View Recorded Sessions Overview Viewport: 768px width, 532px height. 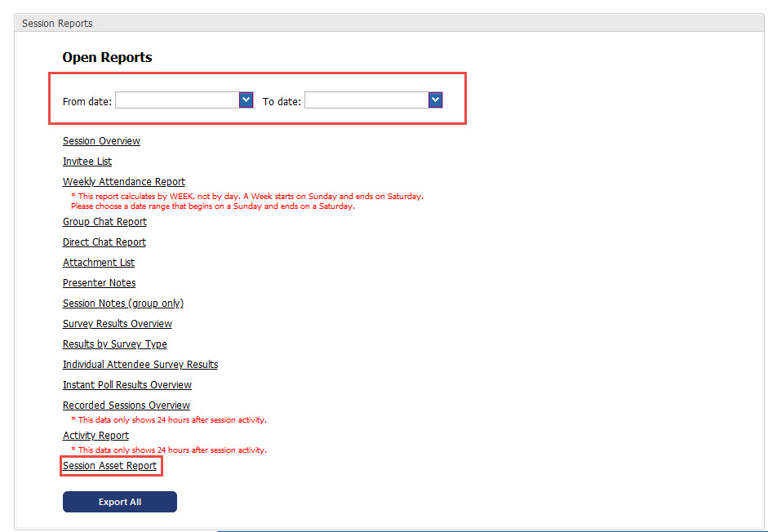[127, 406]
